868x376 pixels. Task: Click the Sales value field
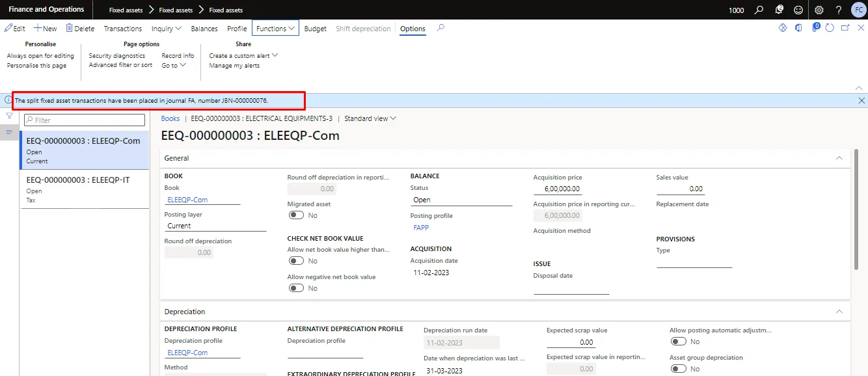(681, 189)
